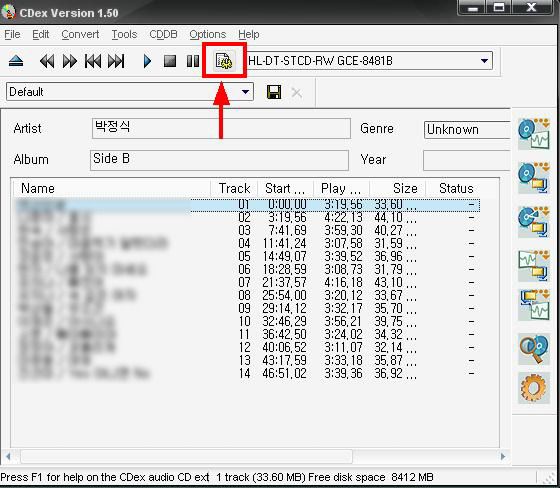Click the horizontal scrollbar thumb
The width and height of the screenshot is (560, 488).
coord(187,456)
